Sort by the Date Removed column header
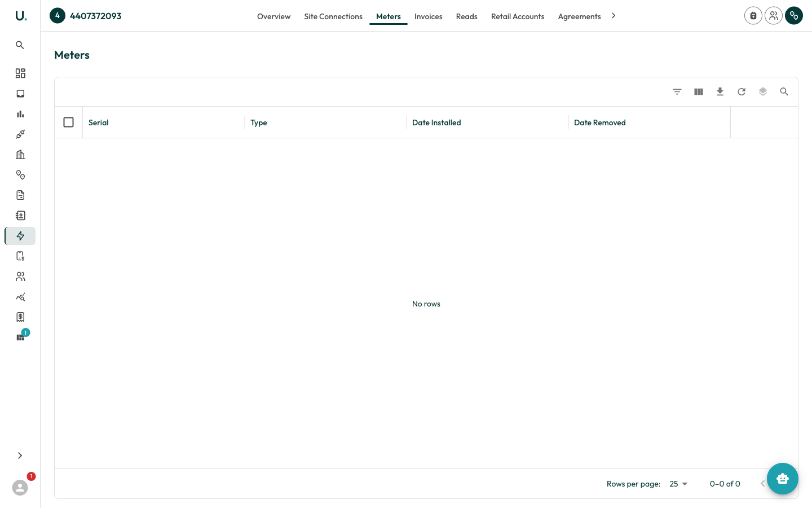Screen dimensions: 812x508 click(600, 122)
